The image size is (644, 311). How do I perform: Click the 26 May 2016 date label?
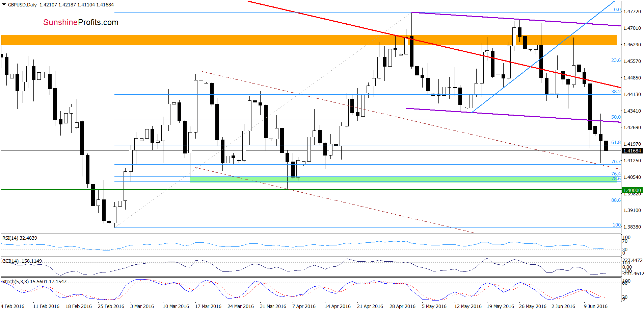pos(533,306)
